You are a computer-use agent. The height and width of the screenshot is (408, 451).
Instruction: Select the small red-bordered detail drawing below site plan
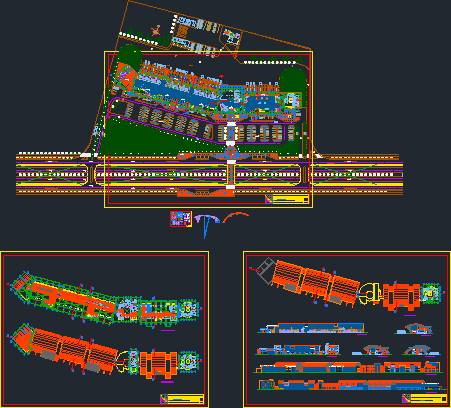(x=181, y=219)
